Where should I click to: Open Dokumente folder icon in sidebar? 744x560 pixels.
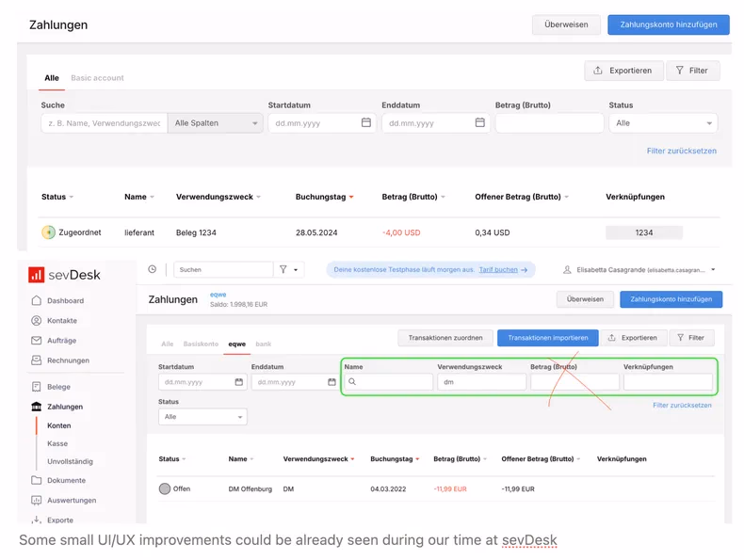click(x=36, y=480)
